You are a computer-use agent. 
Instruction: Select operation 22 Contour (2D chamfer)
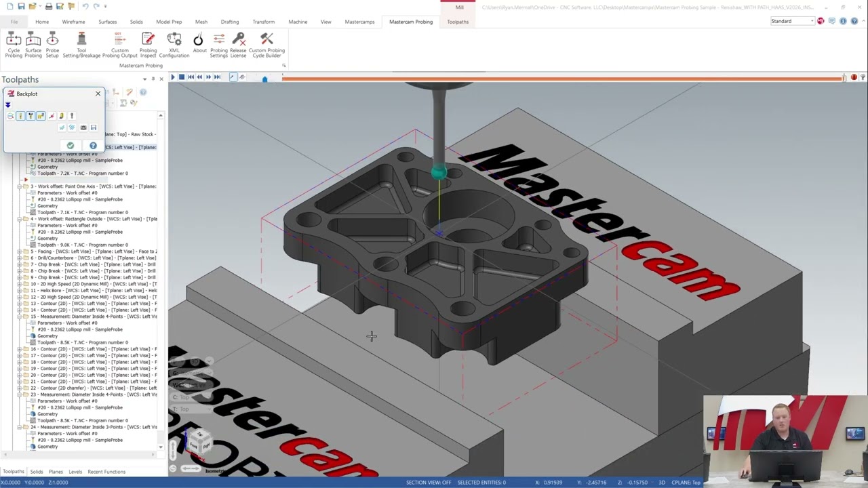pos(94,388)
